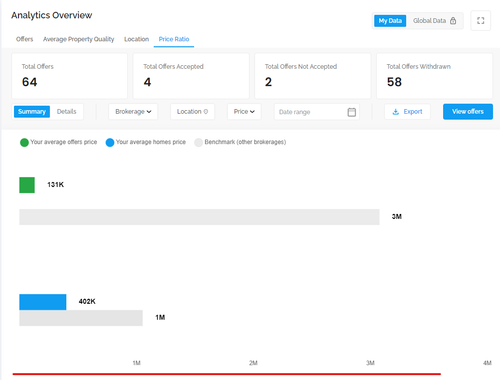Click the gray 1M benchmark bar

81,318
